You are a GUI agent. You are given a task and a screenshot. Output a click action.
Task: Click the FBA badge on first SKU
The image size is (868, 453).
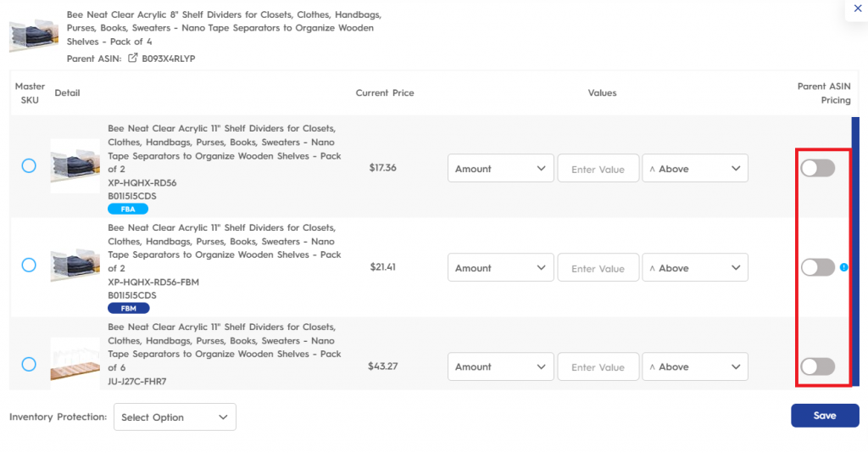pos(128,209)
